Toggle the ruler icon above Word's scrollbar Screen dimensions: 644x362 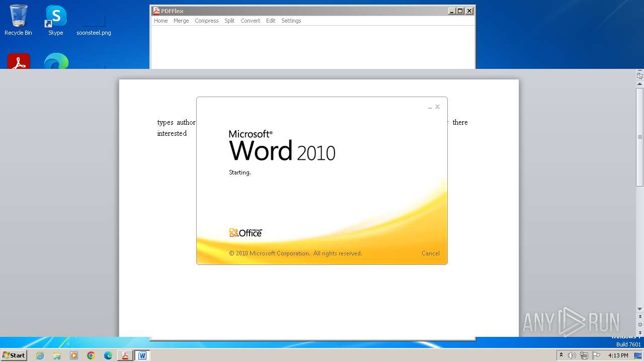click(640, 76)
